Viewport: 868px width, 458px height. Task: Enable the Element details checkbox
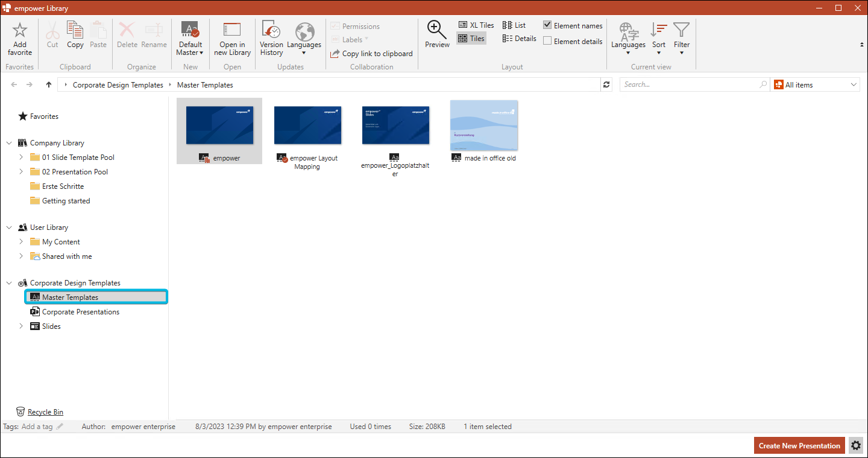coord(547,41)
